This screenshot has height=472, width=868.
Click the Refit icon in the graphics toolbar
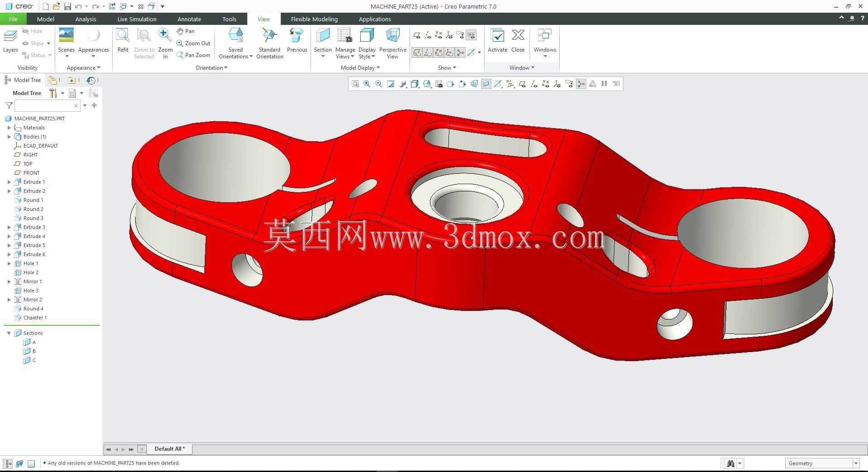355,84
